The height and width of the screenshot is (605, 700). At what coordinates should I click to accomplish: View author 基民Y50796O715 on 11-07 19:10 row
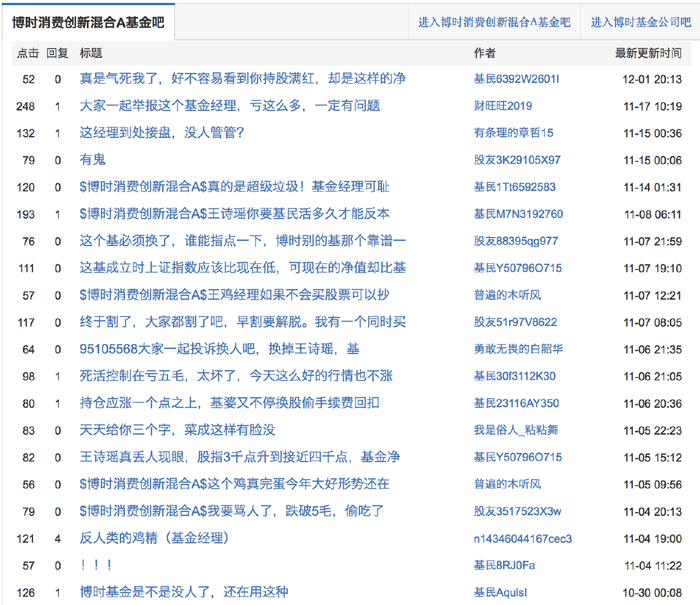518,268
